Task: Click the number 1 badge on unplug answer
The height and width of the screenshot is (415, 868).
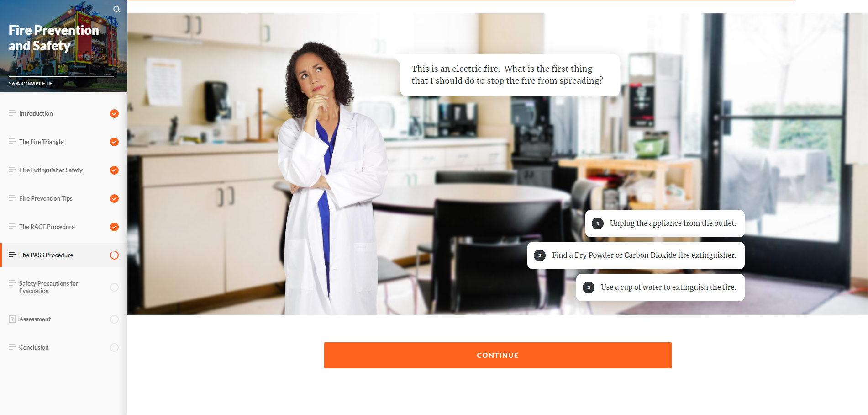Action: [x=598, y=223]
